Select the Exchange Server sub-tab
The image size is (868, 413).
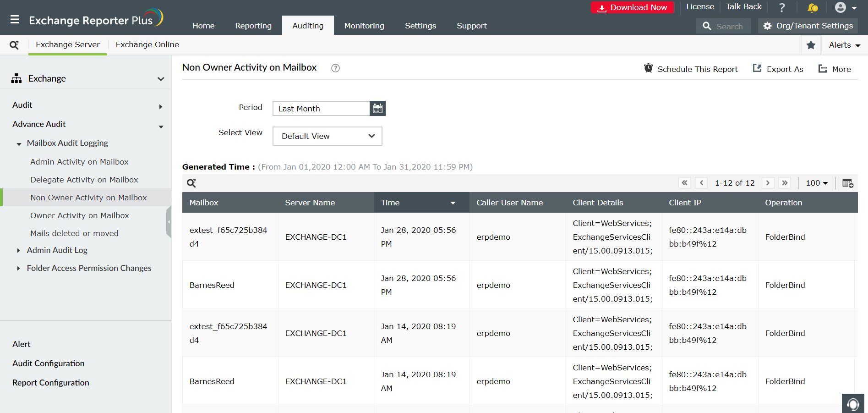[x=68, y=44]
